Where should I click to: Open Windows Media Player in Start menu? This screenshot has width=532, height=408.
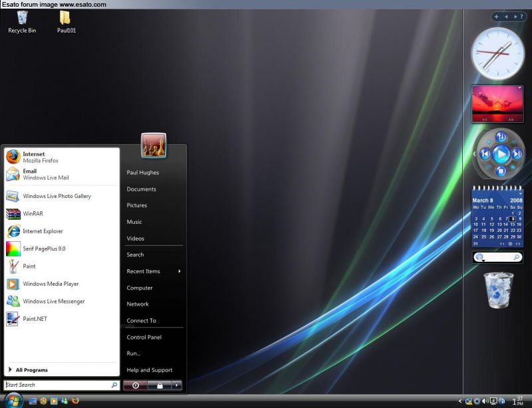[62, 284]
